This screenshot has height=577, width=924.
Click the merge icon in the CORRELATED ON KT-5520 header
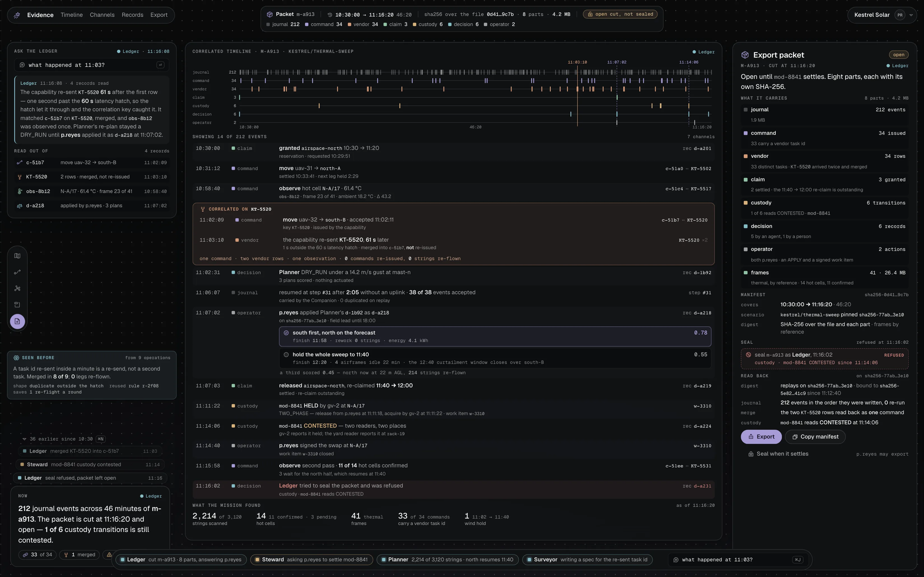pyautogui.click(x=203, y=209)
